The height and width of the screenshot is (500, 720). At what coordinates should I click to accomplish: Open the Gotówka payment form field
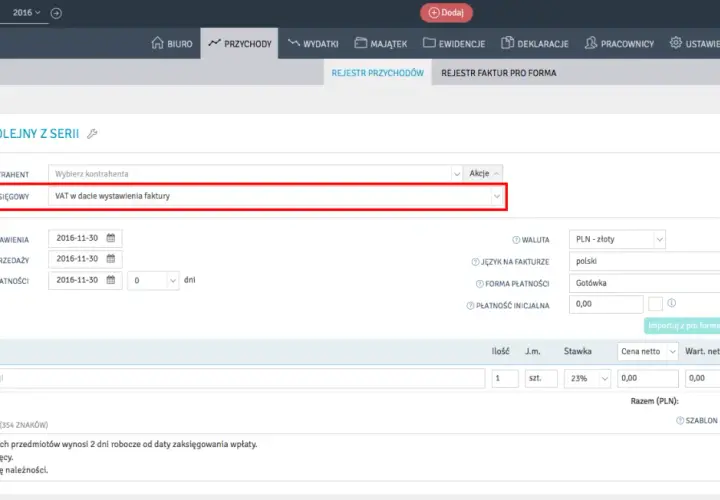[645, 283]
